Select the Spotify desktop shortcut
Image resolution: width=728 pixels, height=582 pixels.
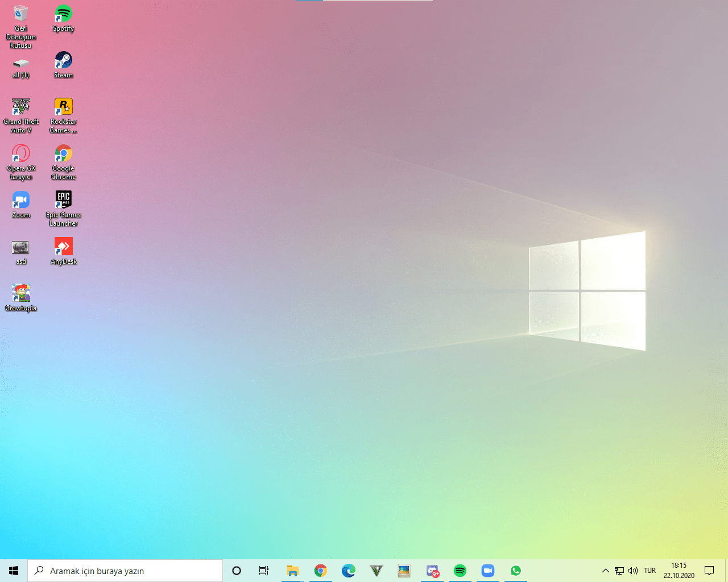click(x=64, y=18)
